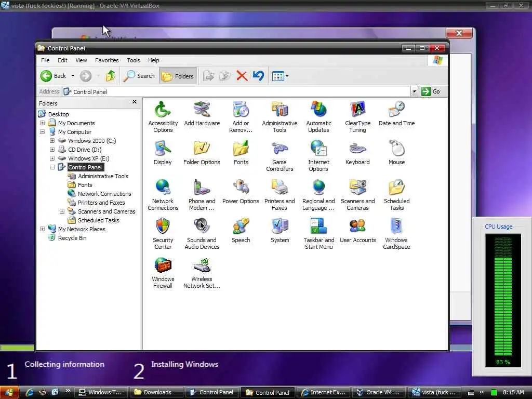Image resolution: width=532 pixels, height=399 pixels.
Task: Open Mouse settings icon
Action: tap(396, 152)
